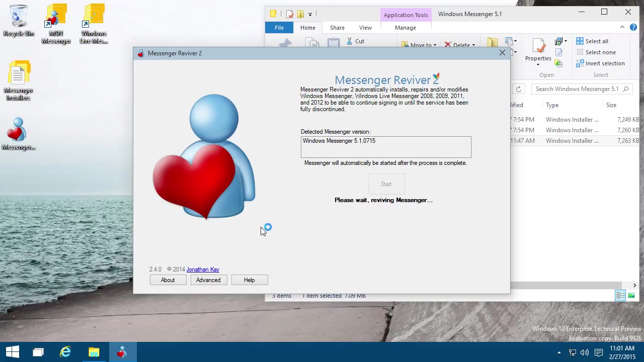Viewport: 644px width, 362px height.
Task: Expand the Properties dropdown arrow
Action: [x=538, y=64]
